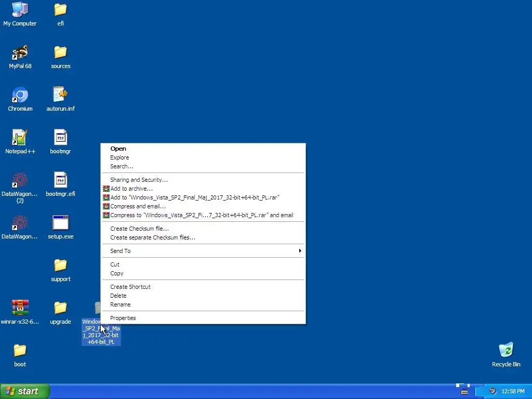This screenshot has height=399, width=532.
Task: Select the winrar-x32-6 installer icon
Action: tap(20, 308)
